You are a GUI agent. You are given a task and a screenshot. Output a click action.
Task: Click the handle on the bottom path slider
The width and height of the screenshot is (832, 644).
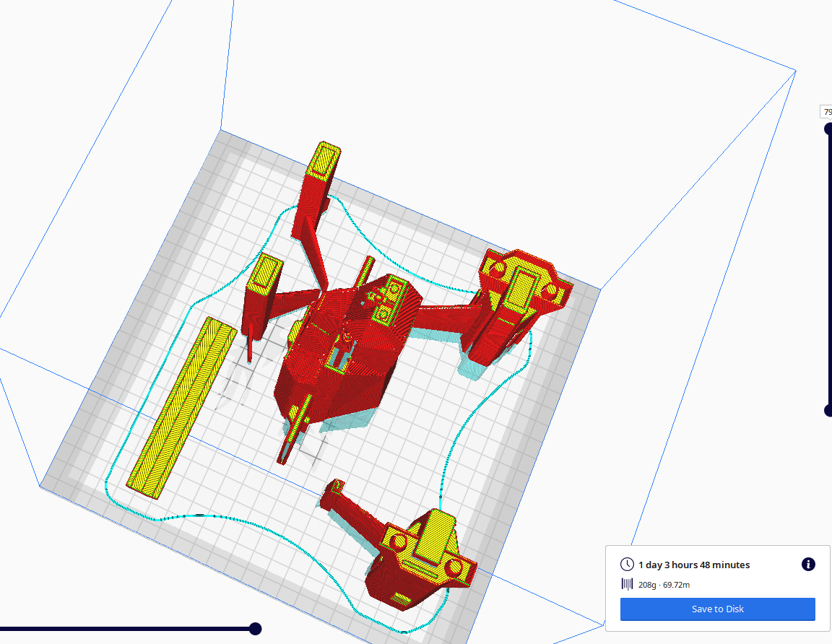(x=256, y=629)
